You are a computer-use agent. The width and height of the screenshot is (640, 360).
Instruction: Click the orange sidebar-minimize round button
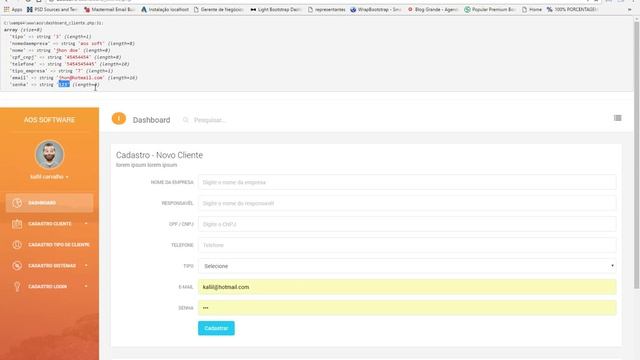tap(119, 119)
